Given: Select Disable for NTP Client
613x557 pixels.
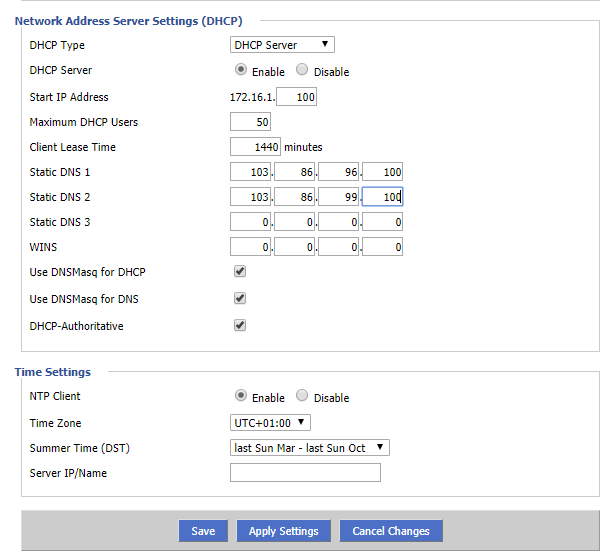Looking at the screenshot, I should coord(302,396).
